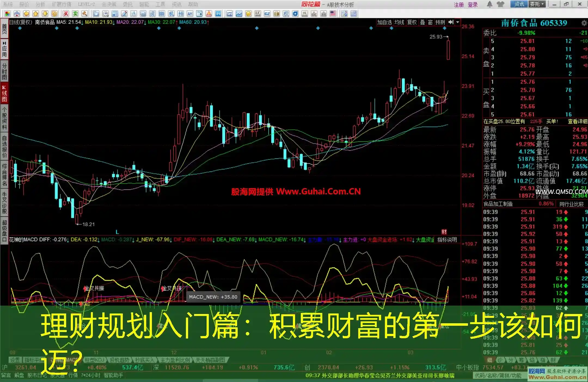
Task: Open the 帮助 menu
Action: [193, 4]
